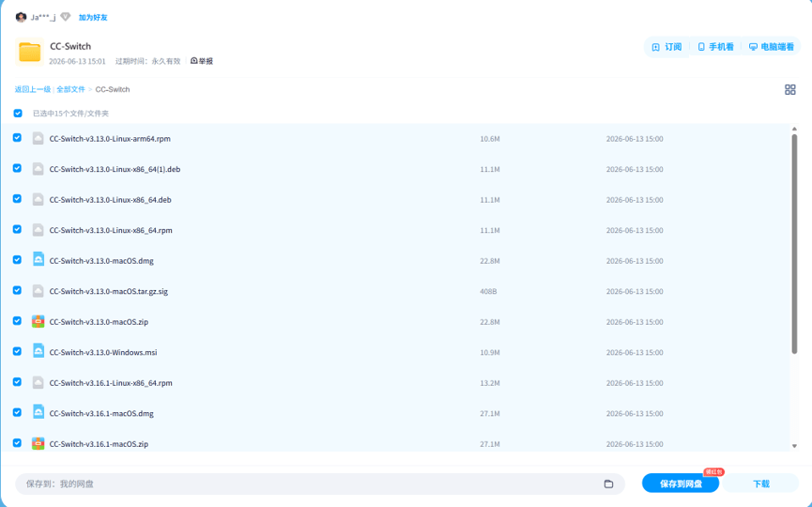Uncheck v3.13.0-Linux-x86_64.rpm checkbox

point(17,229)
